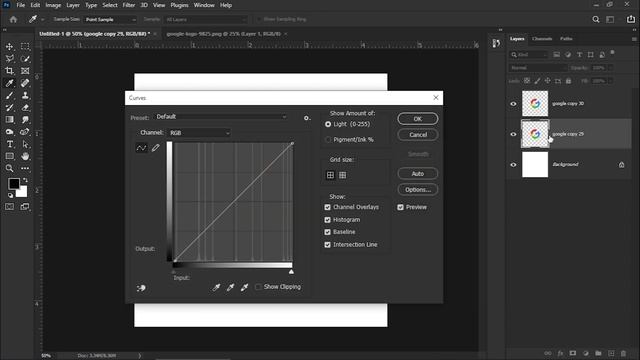
Task: Uncheck the Channel Overlays checkbox
Action: (x=327, y=207)
